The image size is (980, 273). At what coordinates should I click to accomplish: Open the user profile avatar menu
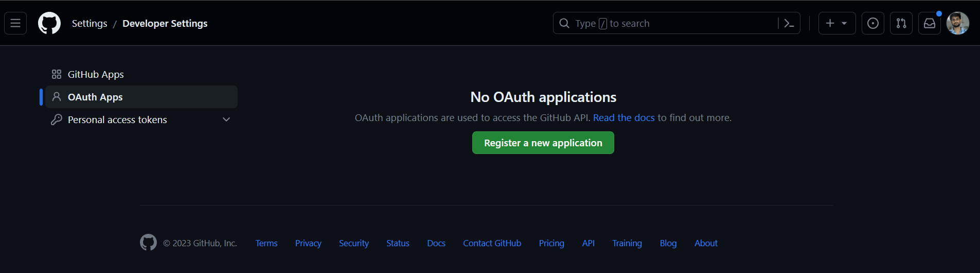(958, 23)
